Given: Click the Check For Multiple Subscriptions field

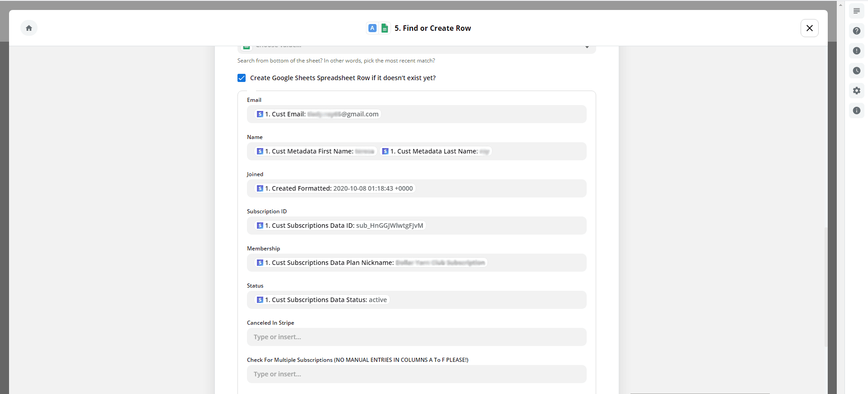Looking at the screenshot, I should 417,374.
